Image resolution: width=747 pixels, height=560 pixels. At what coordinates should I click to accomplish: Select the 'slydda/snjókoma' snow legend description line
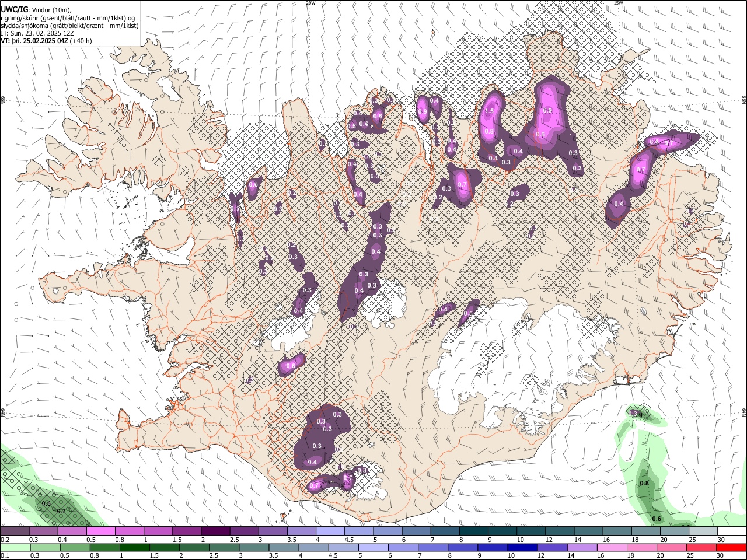coord(69,26)
